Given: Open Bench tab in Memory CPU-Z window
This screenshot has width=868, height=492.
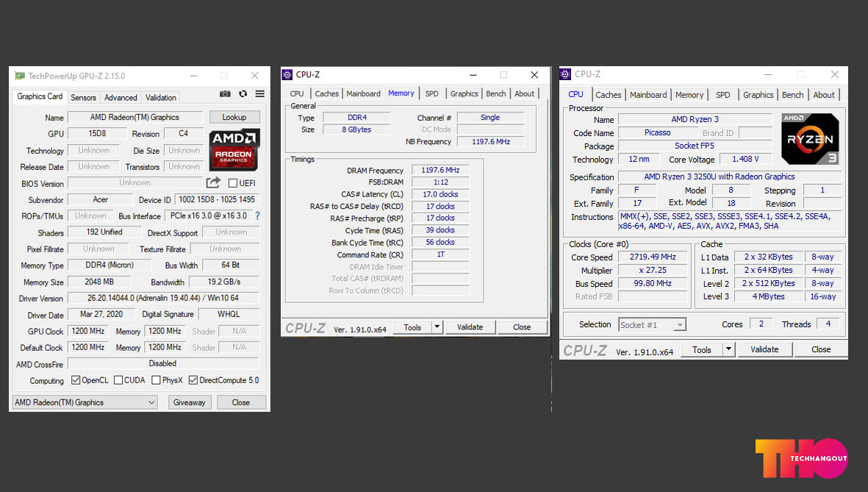Looking at the screenshot, I should (496, 93).
